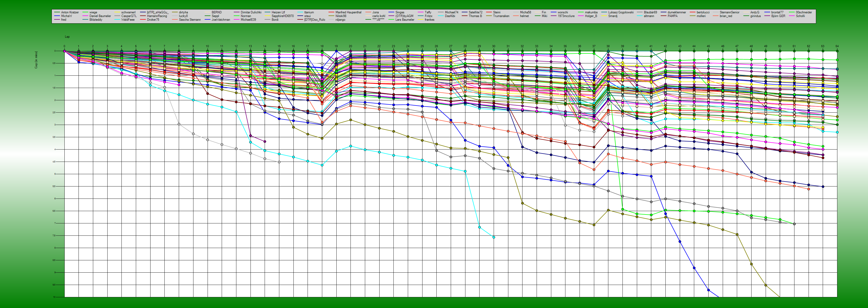Click 1973mcclure legend label
The height and width of the screenshot is (308, 868).
(566, 16)
